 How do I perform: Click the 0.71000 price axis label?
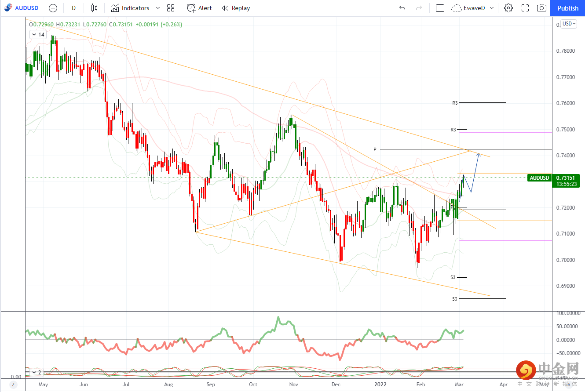pos(565,234)
